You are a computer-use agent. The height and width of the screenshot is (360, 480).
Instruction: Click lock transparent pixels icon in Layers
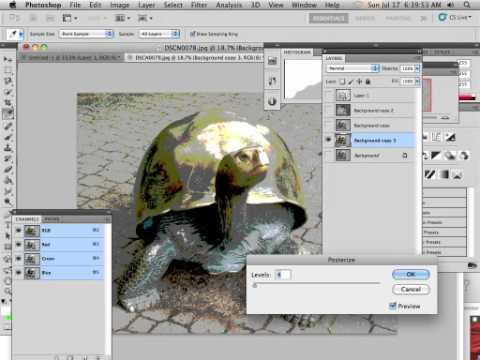coord(342,81)
